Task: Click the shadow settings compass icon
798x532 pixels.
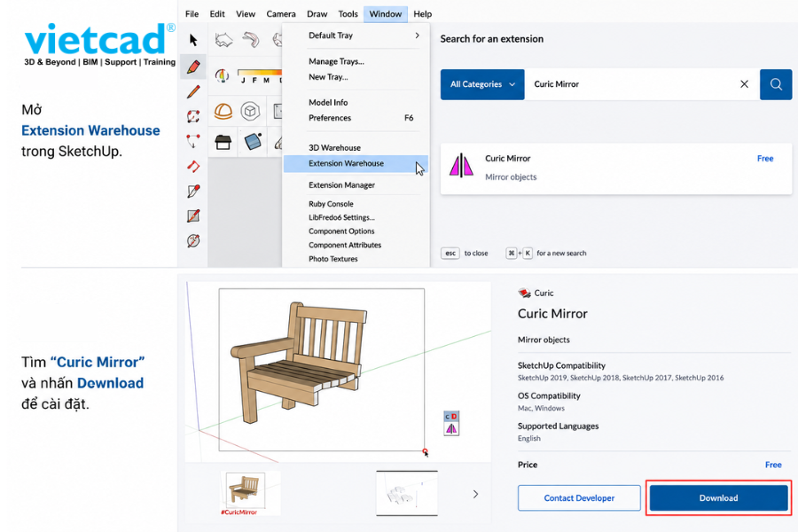Action: click(223, 76)
